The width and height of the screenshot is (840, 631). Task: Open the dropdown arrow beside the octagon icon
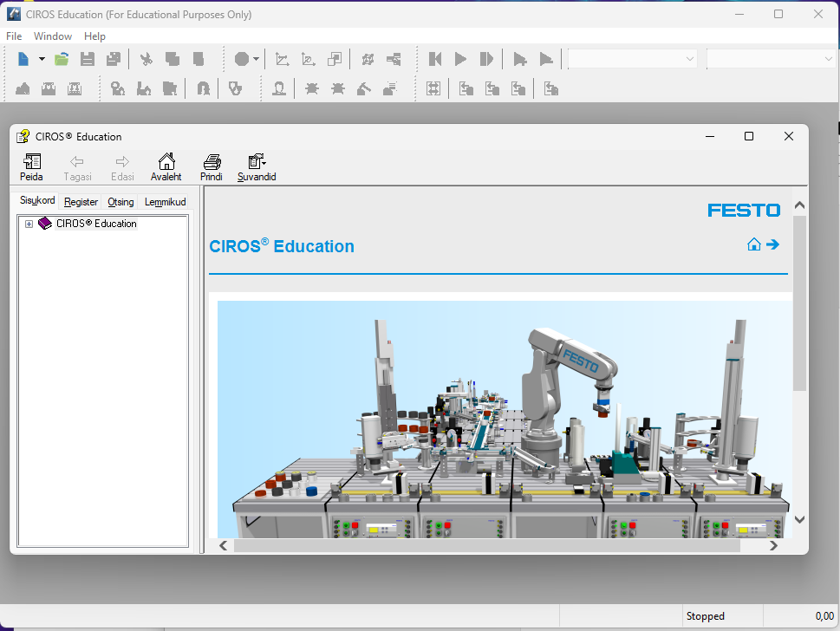click(256, 59)
